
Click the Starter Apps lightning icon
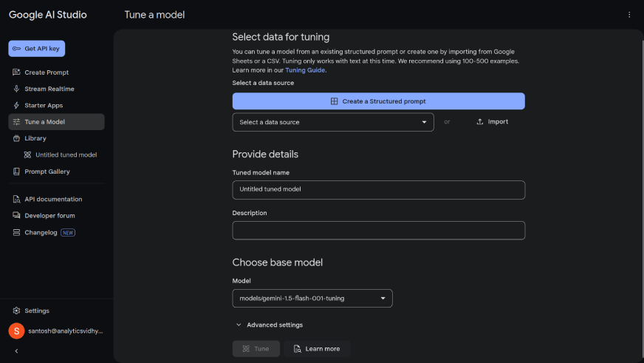[16, 105]
